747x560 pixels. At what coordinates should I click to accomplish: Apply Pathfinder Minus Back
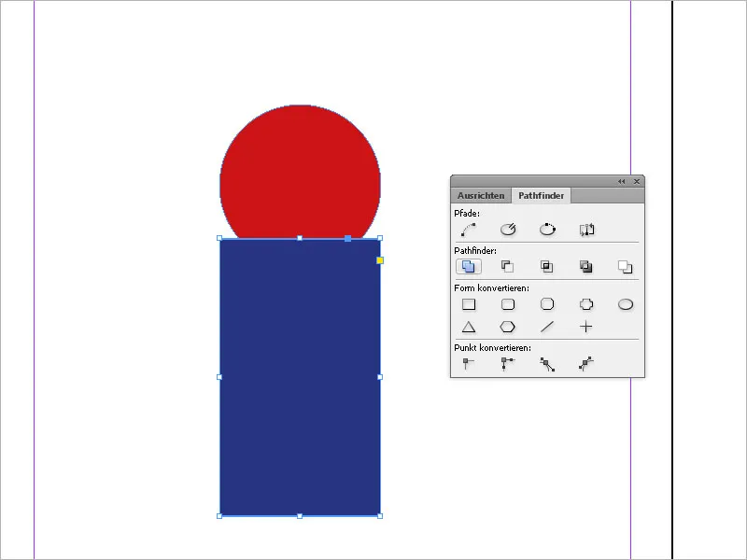coord(625,267)
